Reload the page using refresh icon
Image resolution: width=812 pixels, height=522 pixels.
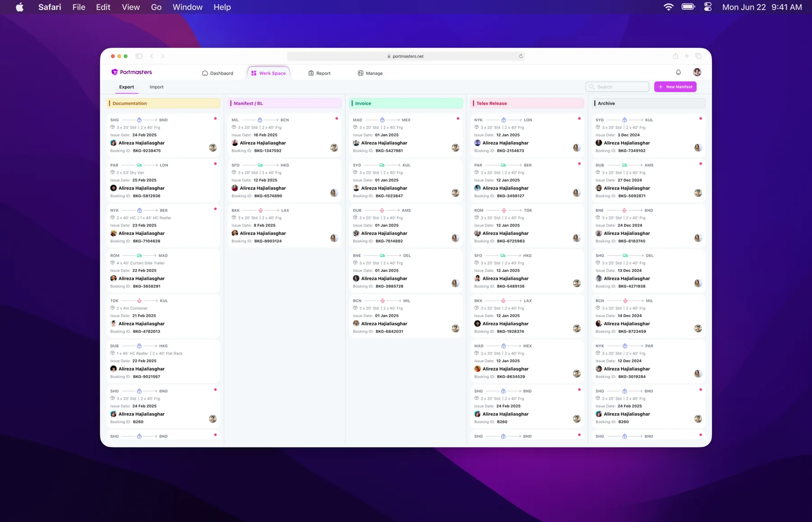[x=521, y=56]
